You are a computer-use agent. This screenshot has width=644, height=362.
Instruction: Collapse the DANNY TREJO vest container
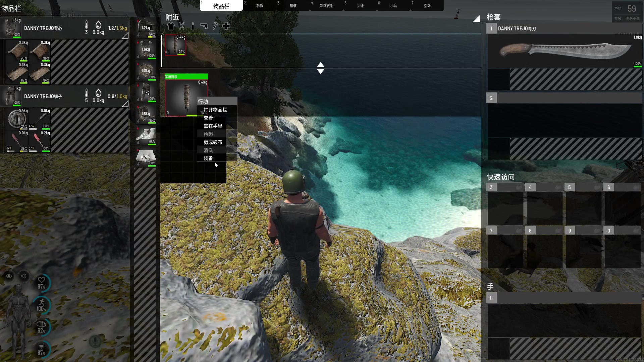(125, 36)
